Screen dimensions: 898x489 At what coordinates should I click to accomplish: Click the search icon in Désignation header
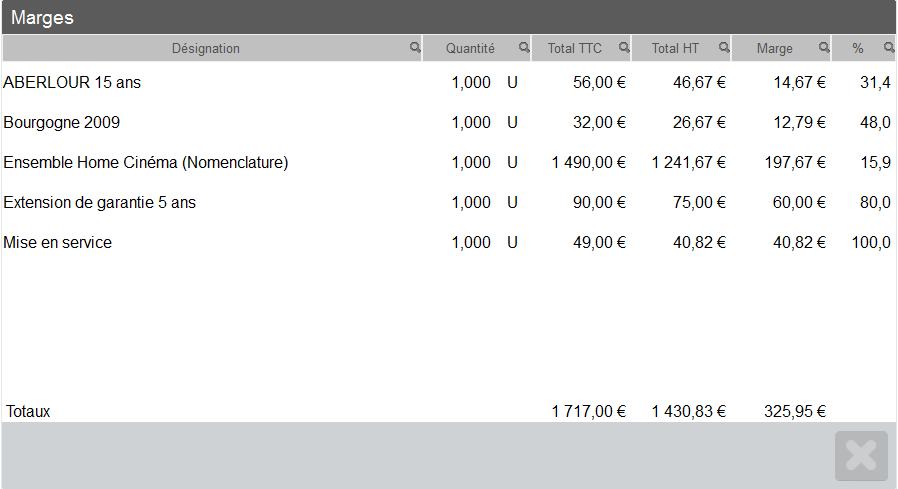pos(415,47)
